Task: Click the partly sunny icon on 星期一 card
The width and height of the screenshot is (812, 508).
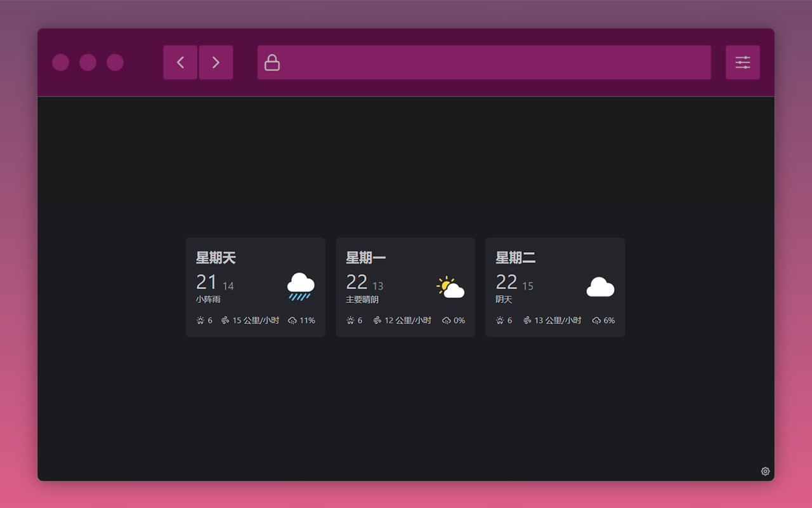Action: tap(450, 287)
